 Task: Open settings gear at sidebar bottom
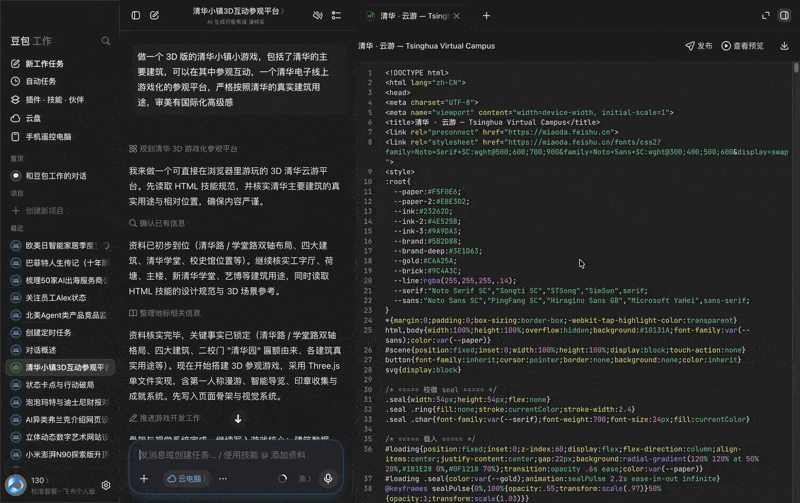106,485
